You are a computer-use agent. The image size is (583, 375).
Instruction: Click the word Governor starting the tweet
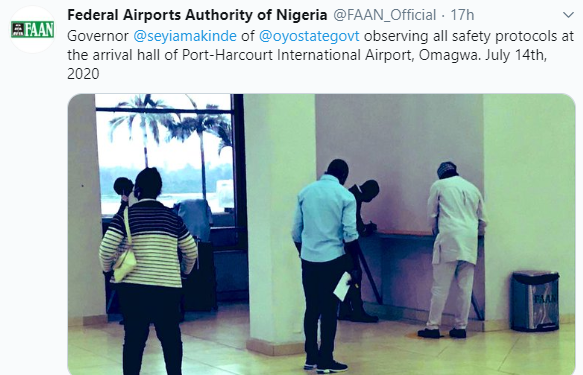98,36
